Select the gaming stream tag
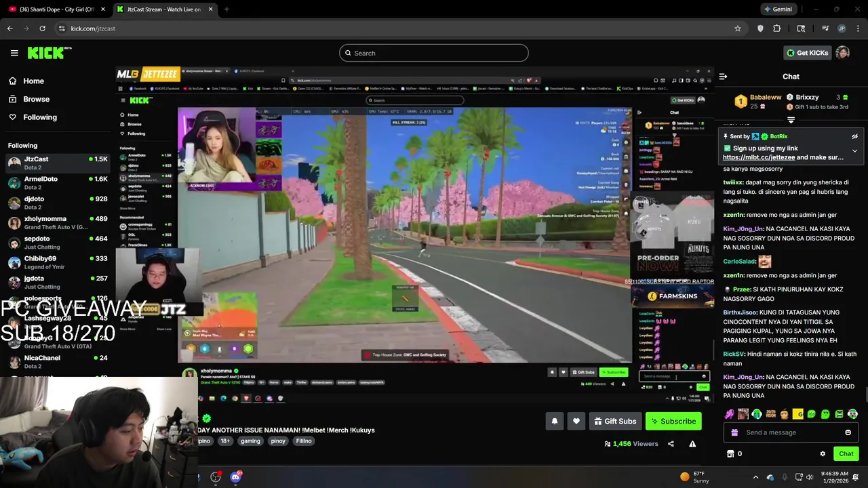868x488 pixels. pyautogui.click(x=250, y=441)
